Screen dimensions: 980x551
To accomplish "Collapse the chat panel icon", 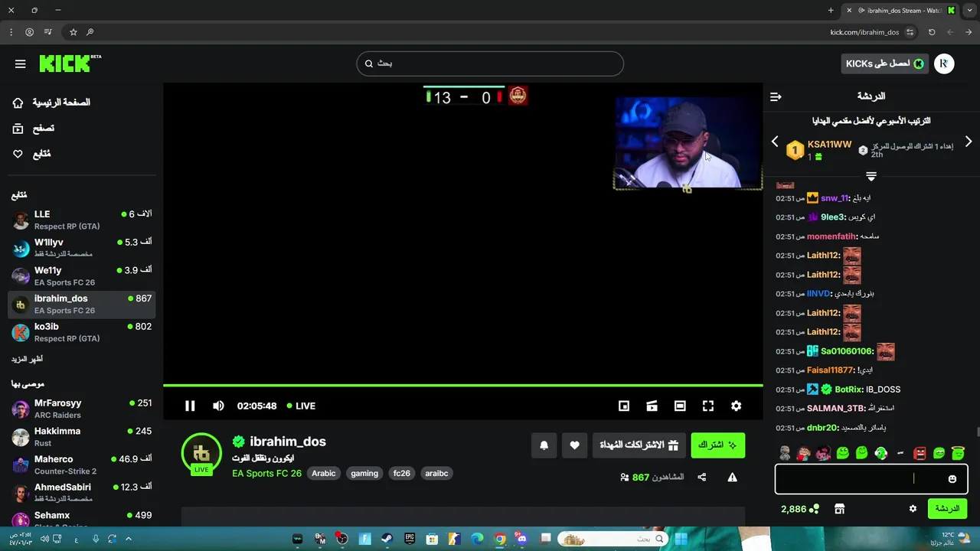I will click(x=776, y=96).
